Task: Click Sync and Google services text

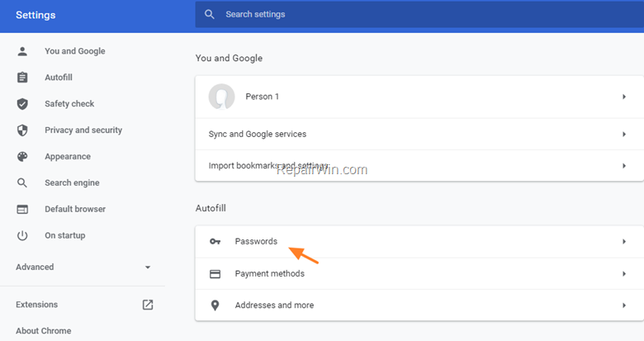Action: (258, 134)
